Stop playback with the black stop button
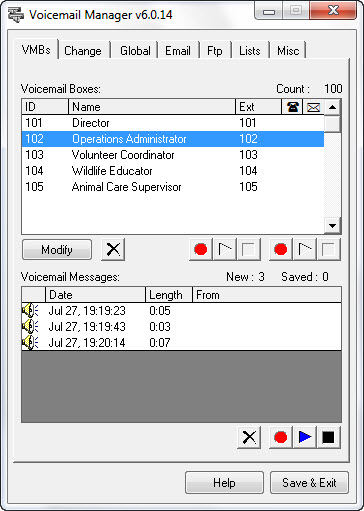 point(328,437)
